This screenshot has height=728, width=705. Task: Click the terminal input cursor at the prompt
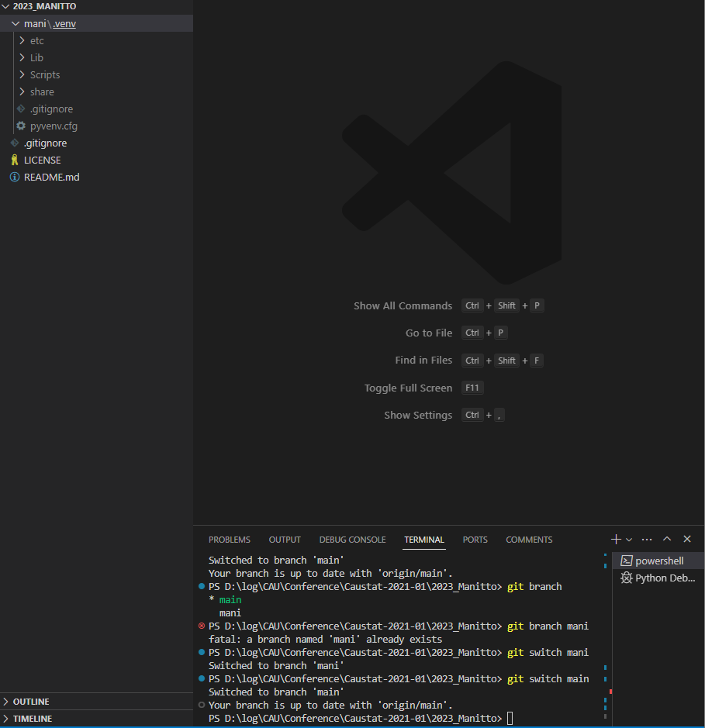(510, 718)
